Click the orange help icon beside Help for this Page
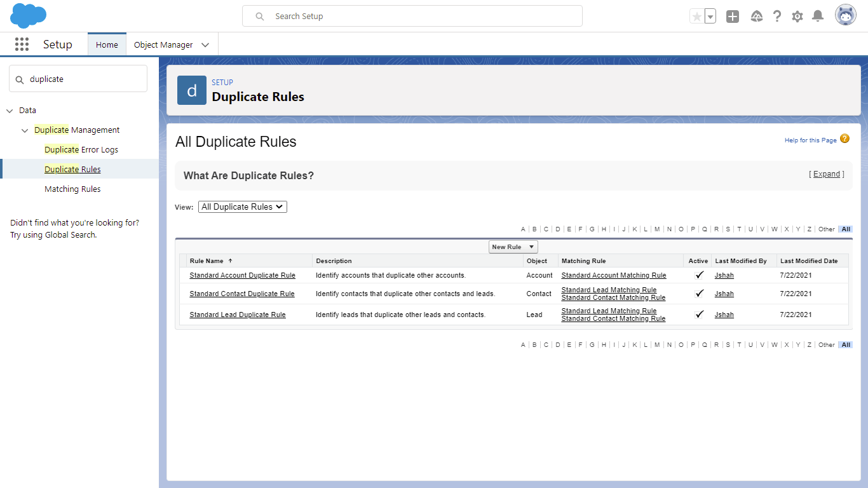 (x=844, y=139)
